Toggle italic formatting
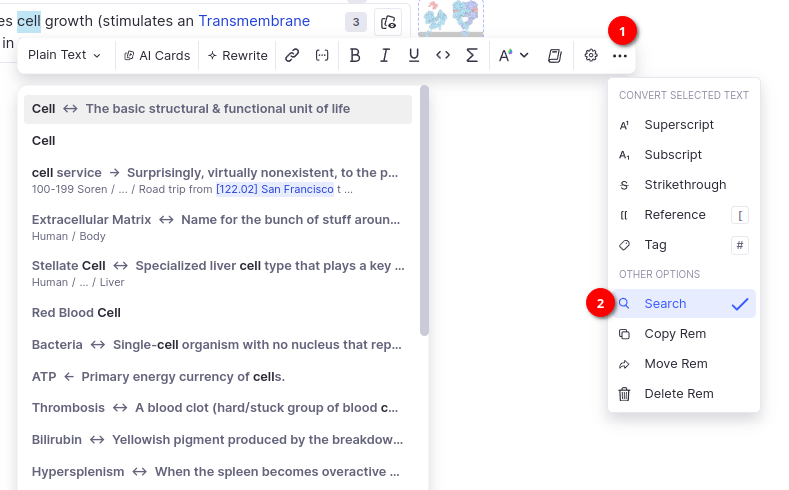Viewport: 789px width, 490px height. tap(384, 56)
